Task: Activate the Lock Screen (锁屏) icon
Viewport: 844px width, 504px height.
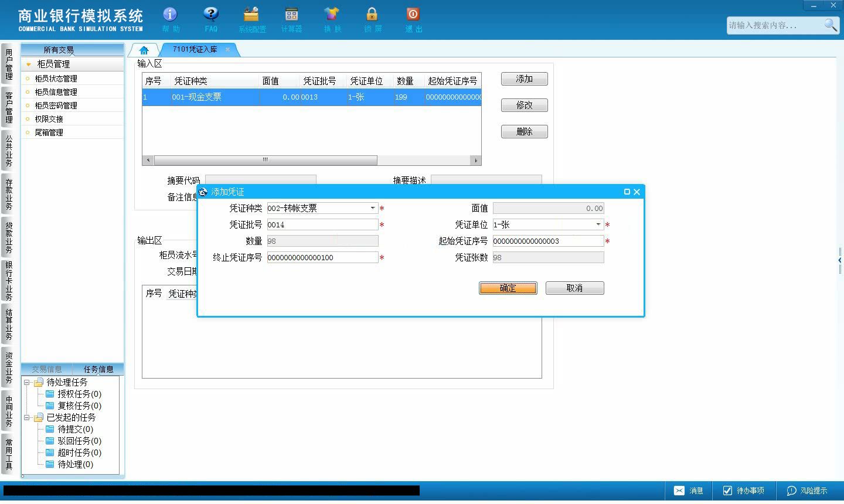Action: (372, 19)
